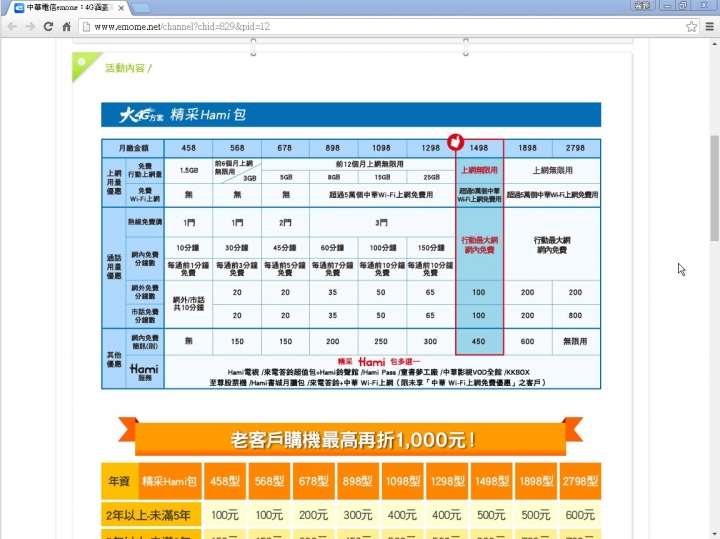
Task: Select the 中華電信emome browser tab
Action: coord(69,8)
